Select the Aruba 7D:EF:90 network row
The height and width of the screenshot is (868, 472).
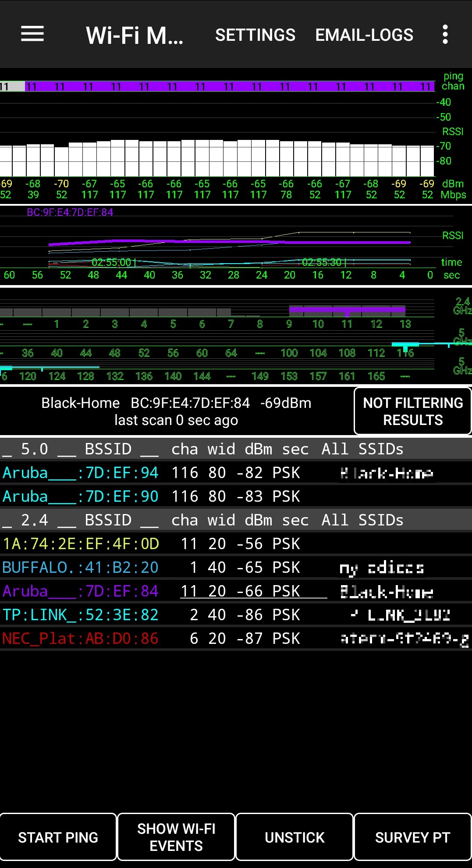(236, 496)
